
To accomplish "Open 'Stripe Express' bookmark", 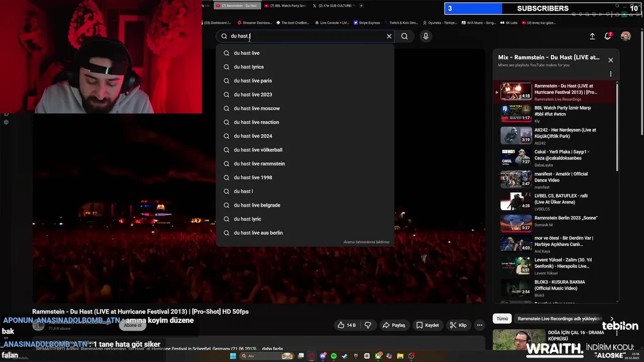I will [367, 23].
